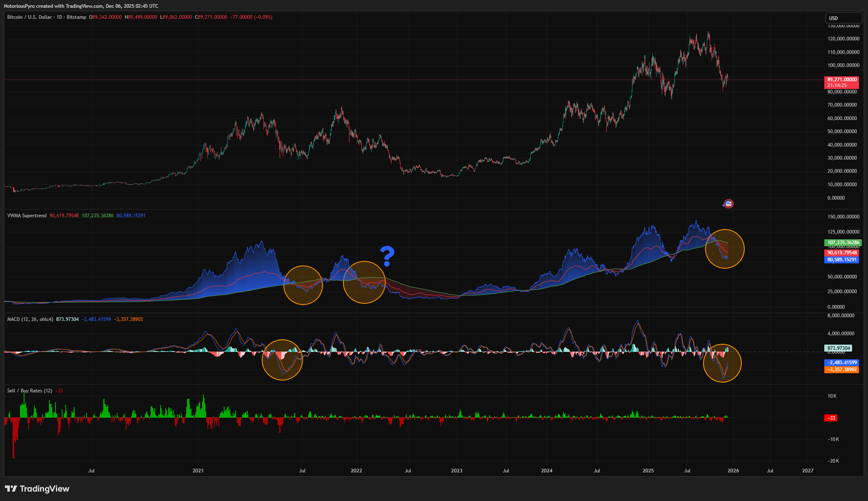Click the green 107,235.36286 Supertrend price label

pyautogui.click(x=843, y=243)
